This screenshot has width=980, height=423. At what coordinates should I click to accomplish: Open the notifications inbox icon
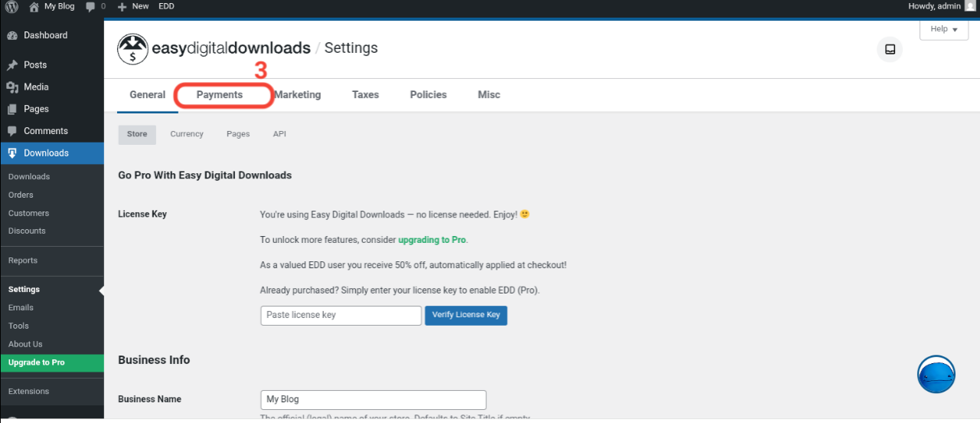(890, 49)
